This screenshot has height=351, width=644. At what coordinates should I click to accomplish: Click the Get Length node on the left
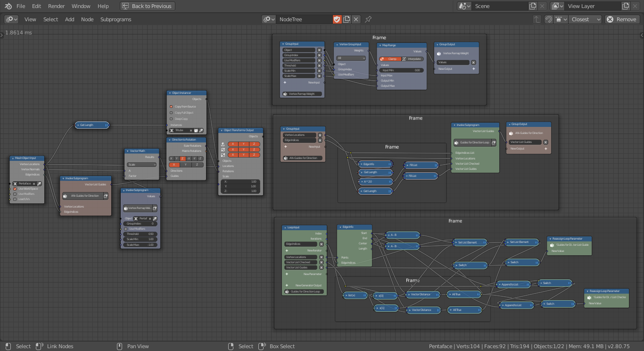(x=92, y=125)
